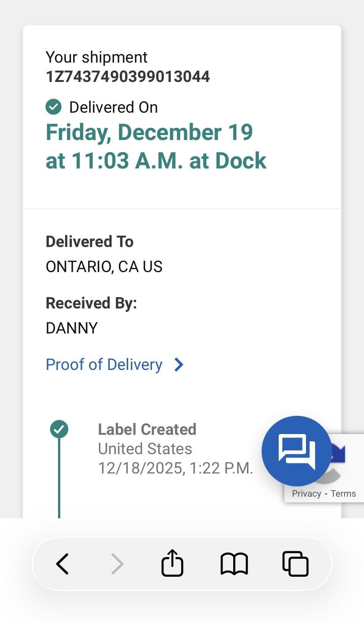Tap the Friday, December 19 delivery heading

tap(149, 132)
